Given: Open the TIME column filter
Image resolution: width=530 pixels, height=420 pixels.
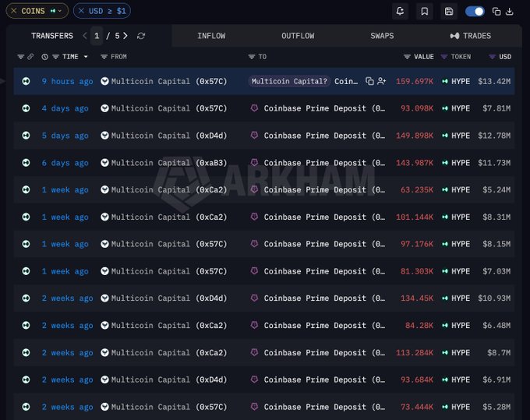Looking at the screenshot, I should click(56, 56).
